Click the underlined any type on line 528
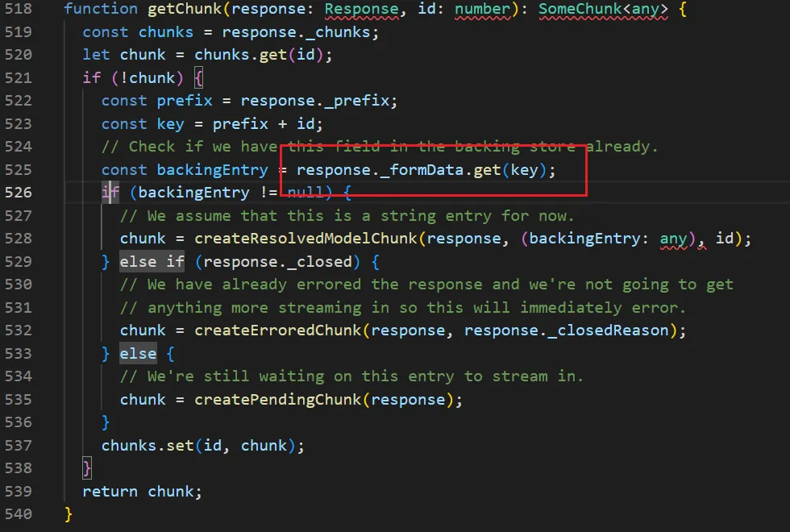 point(673,239)
